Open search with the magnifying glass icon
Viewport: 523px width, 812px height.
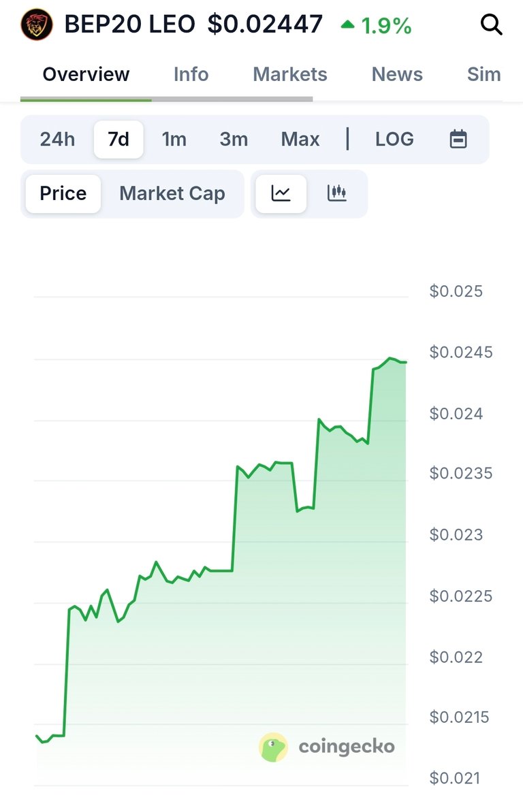coord(491,25)
